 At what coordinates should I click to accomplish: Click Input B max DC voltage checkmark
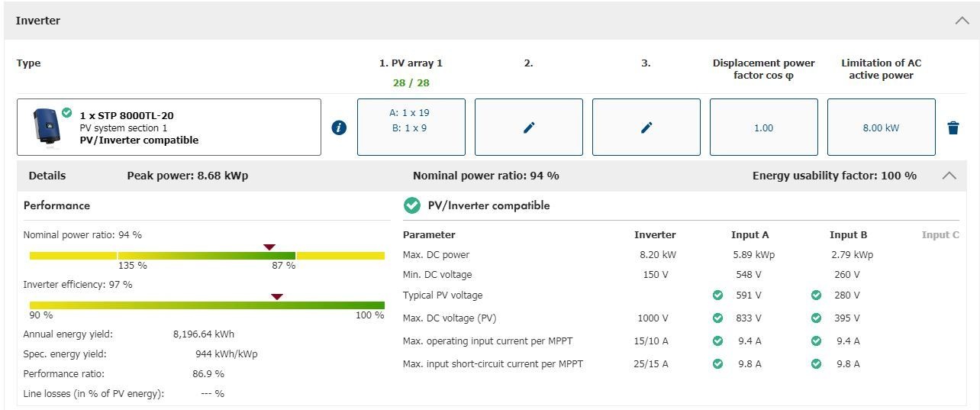click(x=816, y=318)
